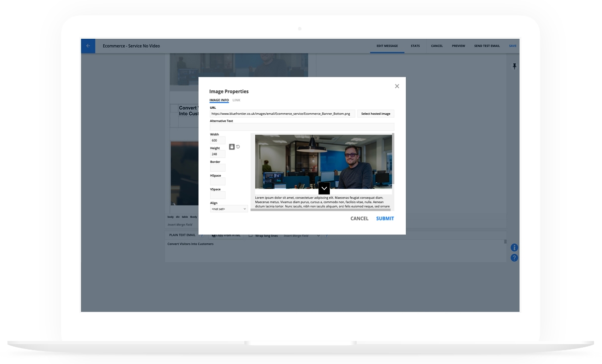Image resolution: width=602 pixels, height=364 pixels.
Task: Switch to the LINK tab
Action: click(236, 100)
